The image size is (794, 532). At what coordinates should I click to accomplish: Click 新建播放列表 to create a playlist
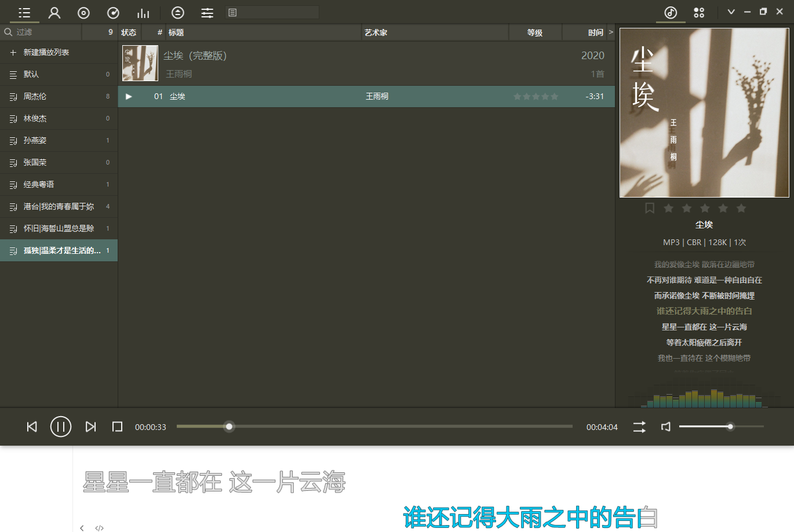59,52
